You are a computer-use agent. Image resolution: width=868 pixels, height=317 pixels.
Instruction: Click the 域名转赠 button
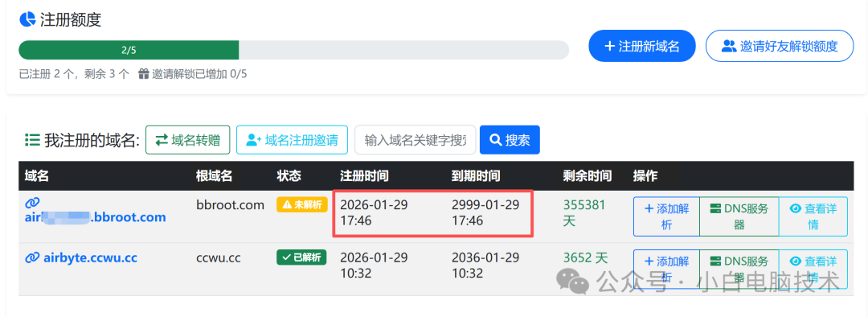[x=187, y=140]
